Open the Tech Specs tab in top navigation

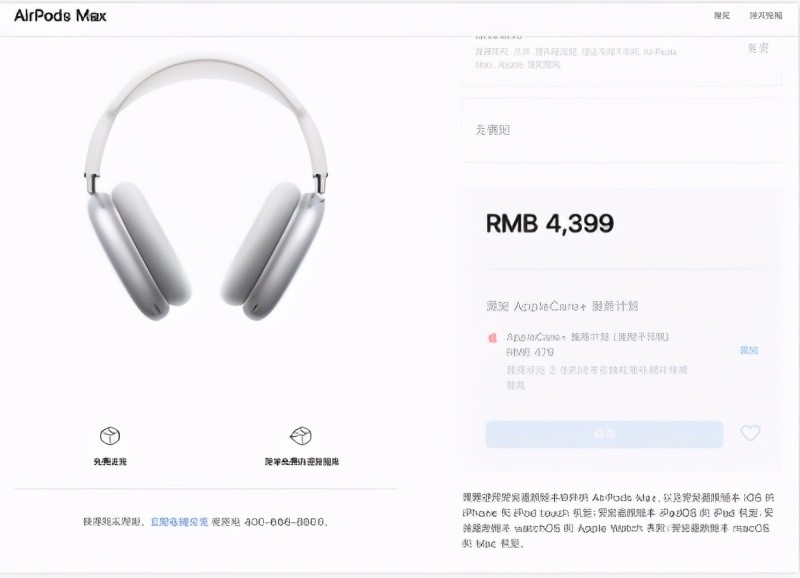(765, 16)
